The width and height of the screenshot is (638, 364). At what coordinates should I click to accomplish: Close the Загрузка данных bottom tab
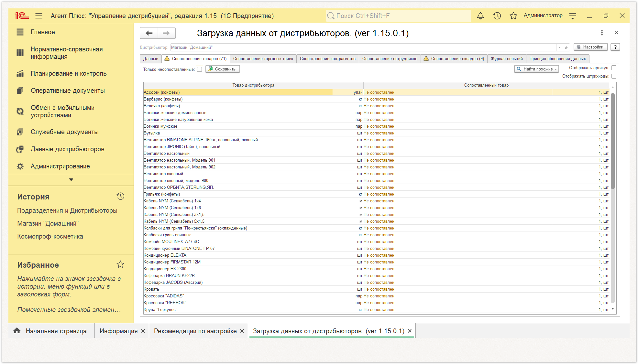point(410,331)
